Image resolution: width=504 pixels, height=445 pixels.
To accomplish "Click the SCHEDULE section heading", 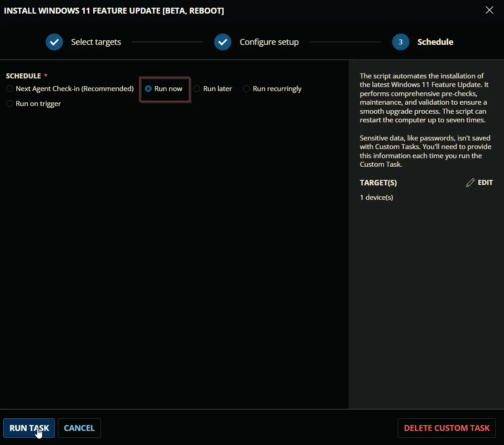I will [x=24, y=76].
